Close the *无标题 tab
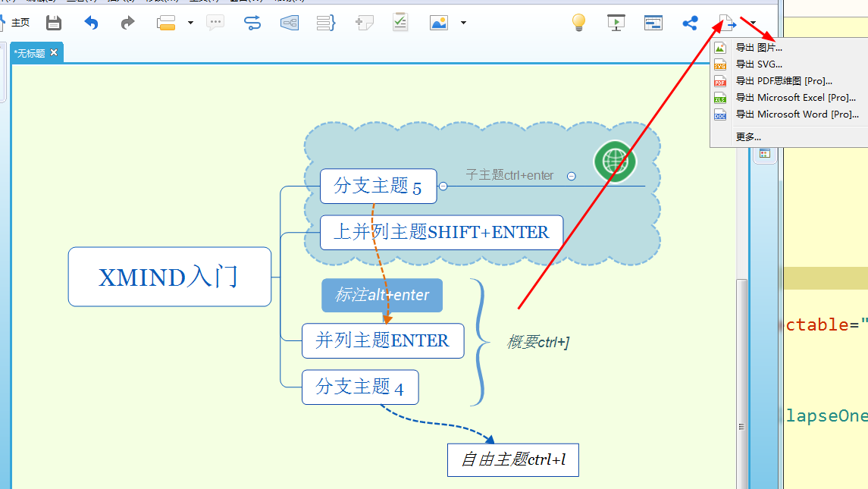Screen dimensions: 868x489 coord(54,52)
